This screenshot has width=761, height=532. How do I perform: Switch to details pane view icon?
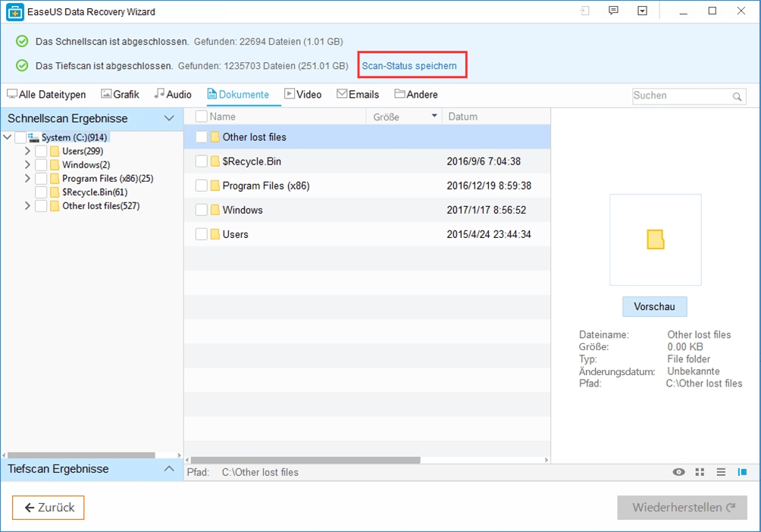pyautogui.click(x=742, y=472)
